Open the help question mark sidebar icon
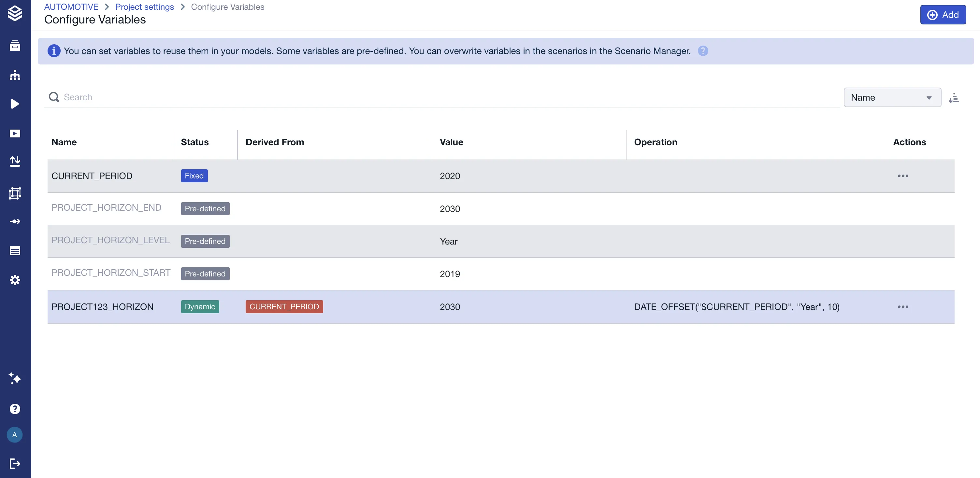 (15, 409)
